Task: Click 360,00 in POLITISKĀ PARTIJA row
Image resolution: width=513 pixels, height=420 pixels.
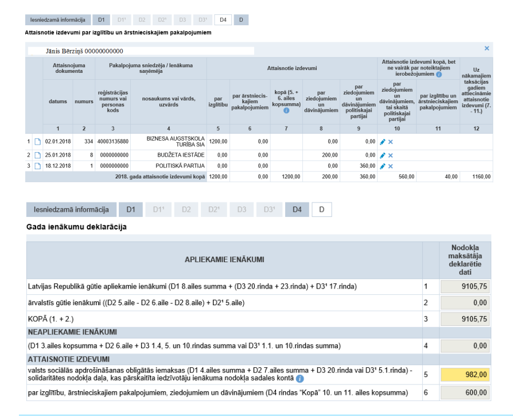Action: 359,166
